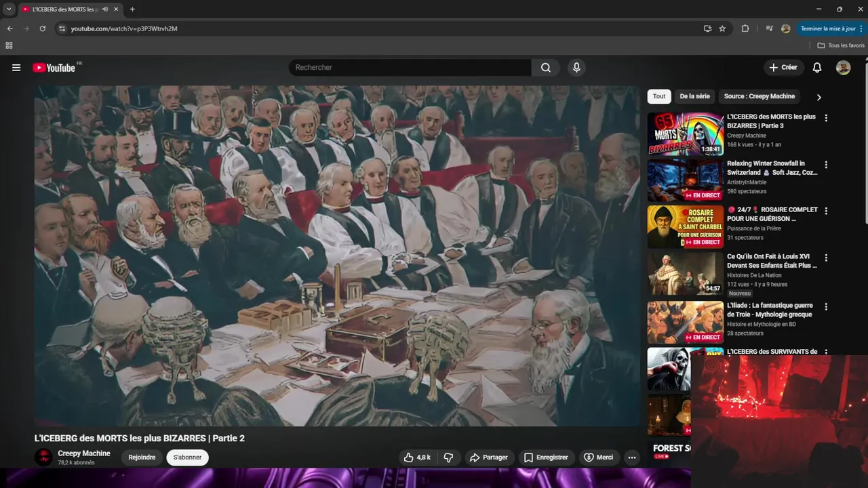Open Louis XVI video thumbnail 54:57
Screen dimensions: 868x488
(685, 274)
